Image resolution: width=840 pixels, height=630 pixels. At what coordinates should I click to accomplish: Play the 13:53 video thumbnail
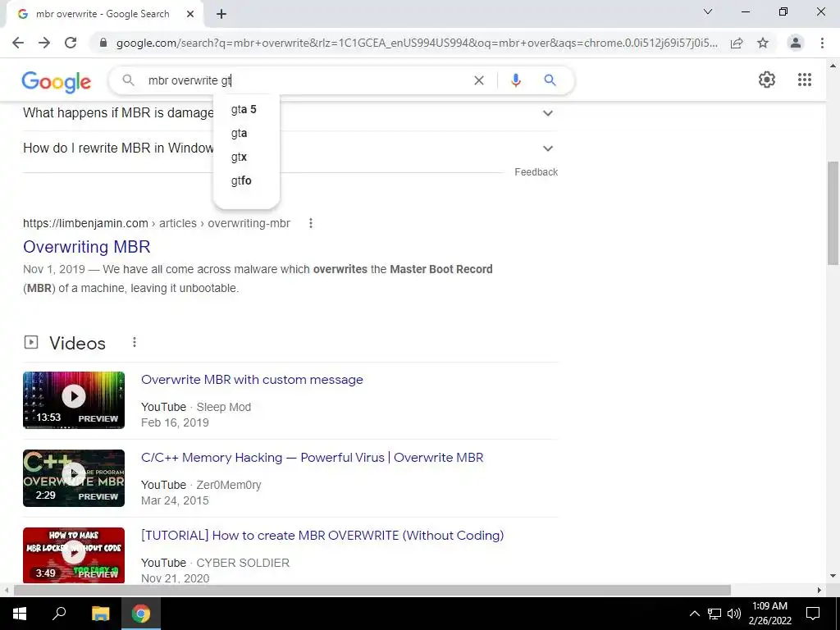[x=74, y=400]
